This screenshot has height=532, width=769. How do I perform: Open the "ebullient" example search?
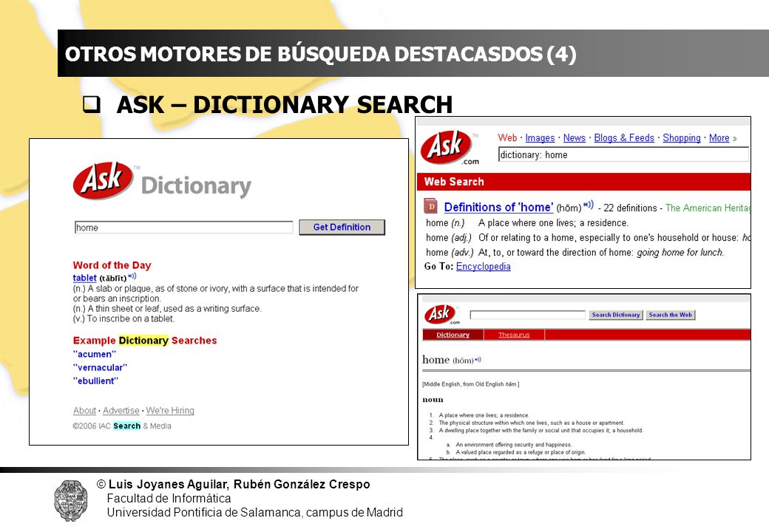tap(95, 381)
